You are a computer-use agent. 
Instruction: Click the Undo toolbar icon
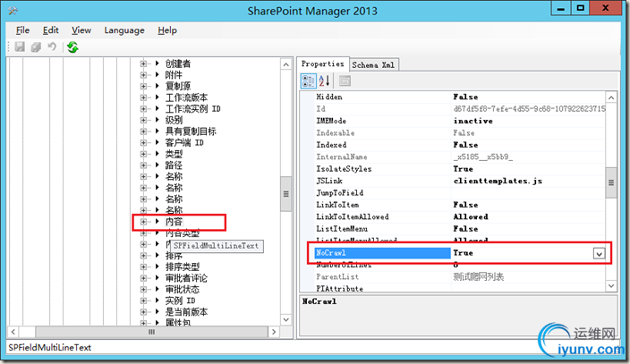52,47
